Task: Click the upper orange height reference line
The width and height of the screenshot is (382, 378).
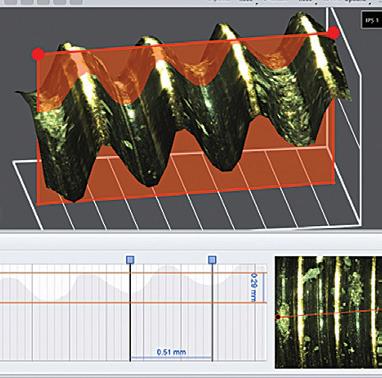Action: click(x=133, y=273)
